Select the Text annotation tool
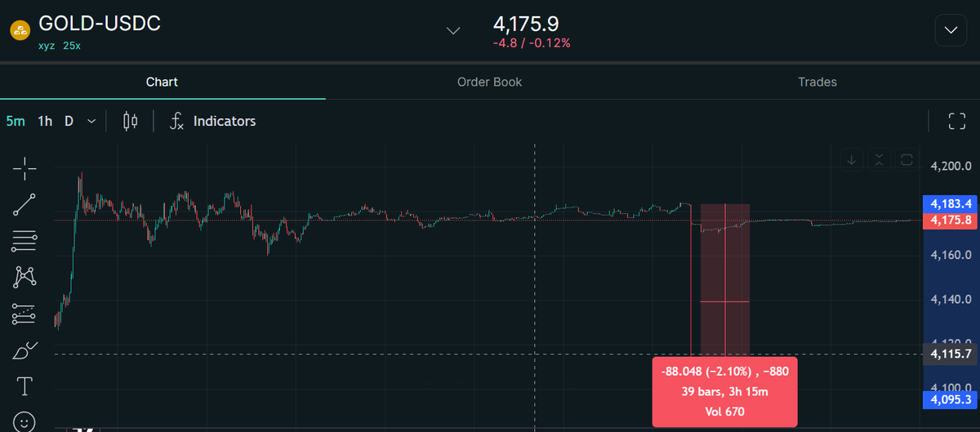This screenshot has width=980, height=432. (24, 385)
